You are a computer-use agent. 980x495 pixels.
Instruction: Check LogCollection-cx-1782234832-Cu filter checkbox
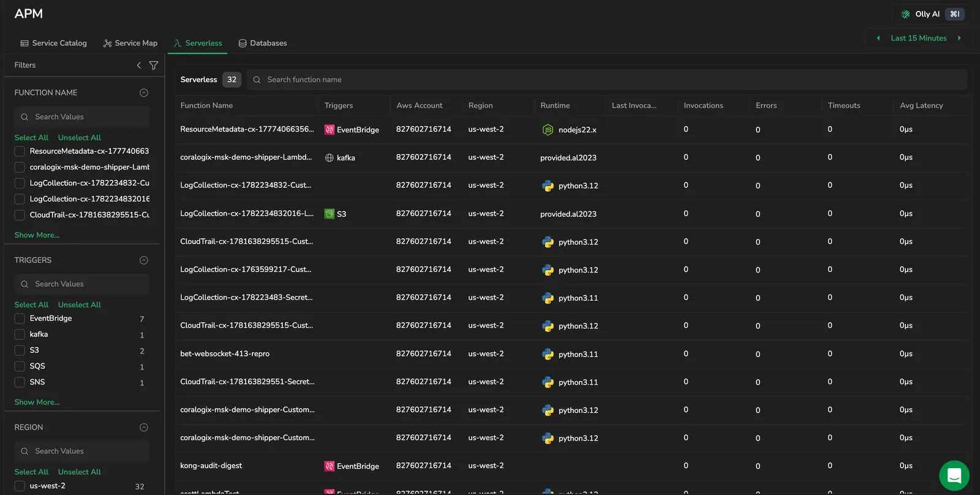click(20, 183)
